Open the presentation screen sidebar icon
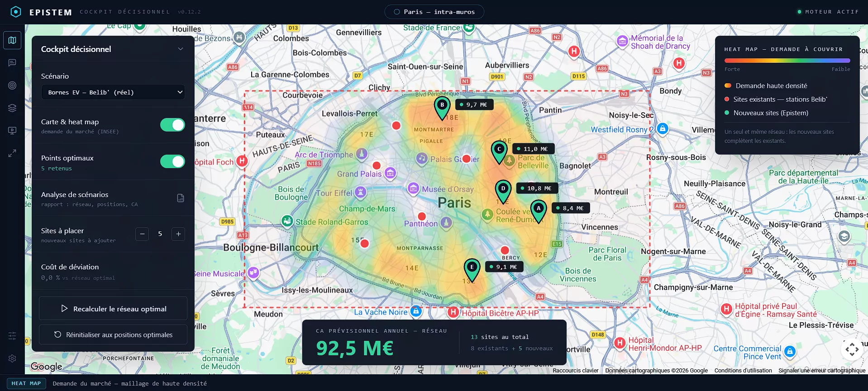Viewport: 868px width, 391px height. coord(12,131)
